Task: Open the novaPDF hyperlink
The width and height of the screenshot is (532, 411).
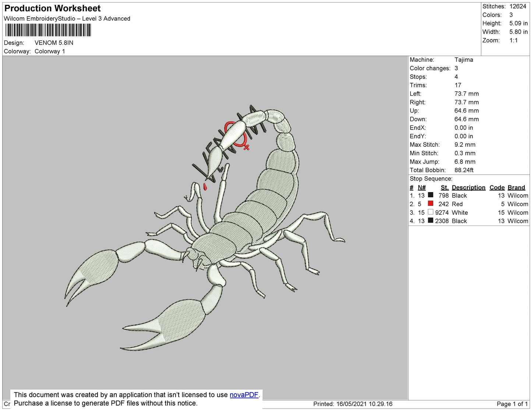Action: click(x=244, y=395)
